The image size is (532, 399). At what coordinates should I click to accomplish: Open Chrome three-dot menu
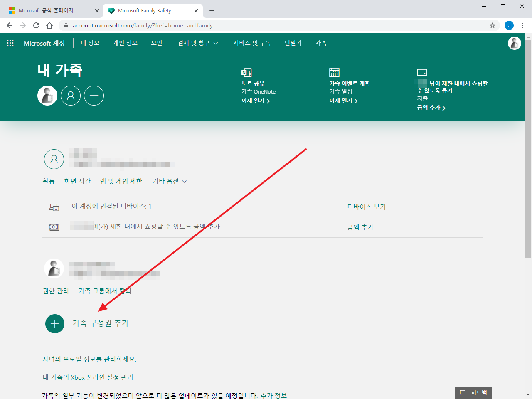tap(522, 25)
